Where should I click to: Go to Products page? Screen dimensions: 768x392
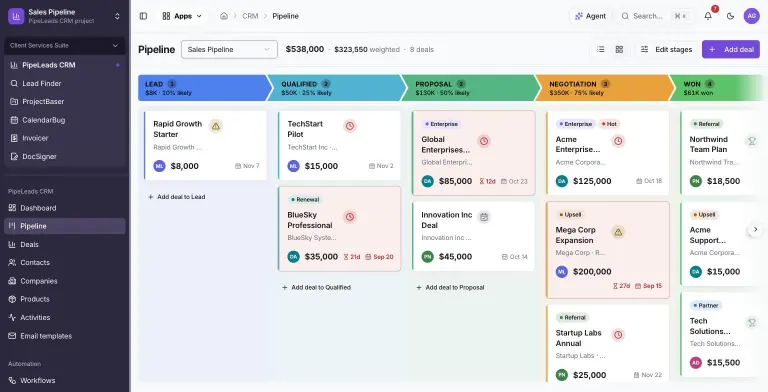65,299
